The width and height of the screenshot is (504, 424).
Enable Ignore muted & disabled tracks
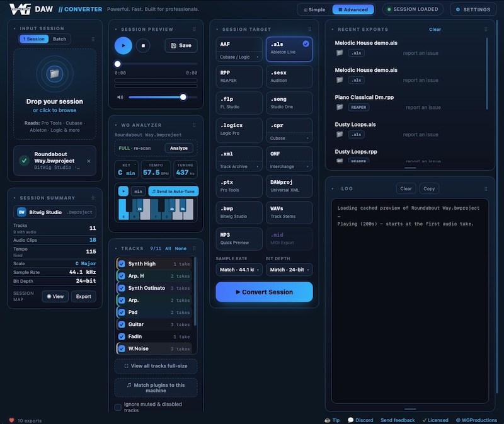[118, 407]
